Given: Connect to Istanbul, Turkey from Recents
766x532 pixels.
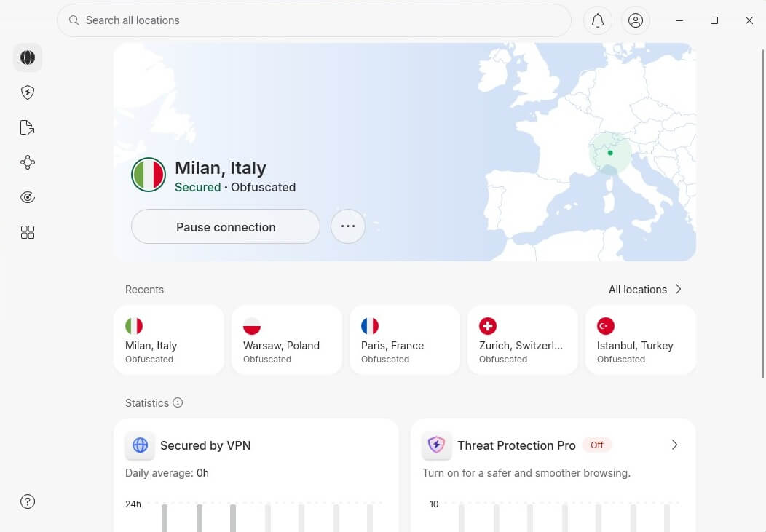Looking at the screenshot, I should [640, 339].
